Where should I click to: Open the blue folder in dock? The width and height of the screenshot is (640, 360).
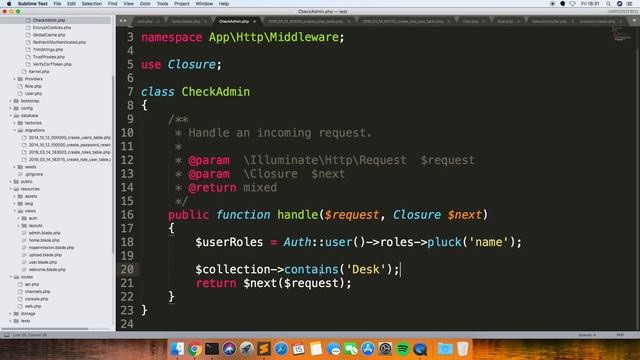coord(445,349)
